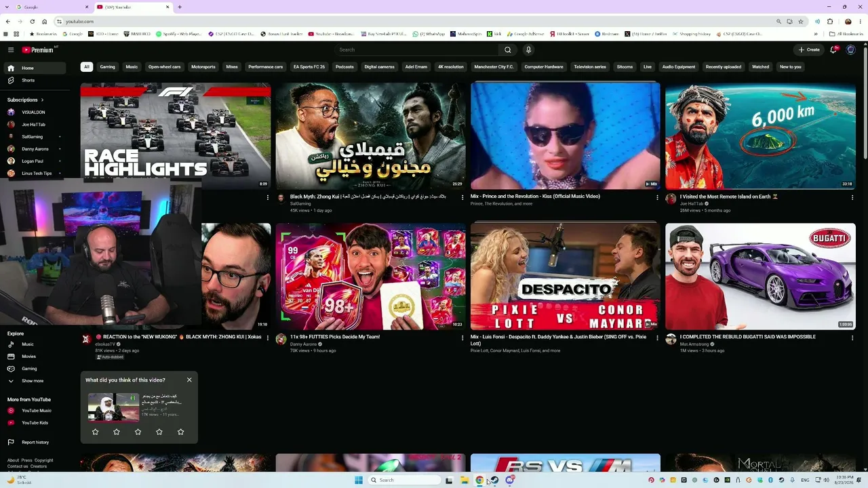The width and height of the screenshot is (868, 488).
Task: Open Steam from the taskbar
Action: click(494, 480)
